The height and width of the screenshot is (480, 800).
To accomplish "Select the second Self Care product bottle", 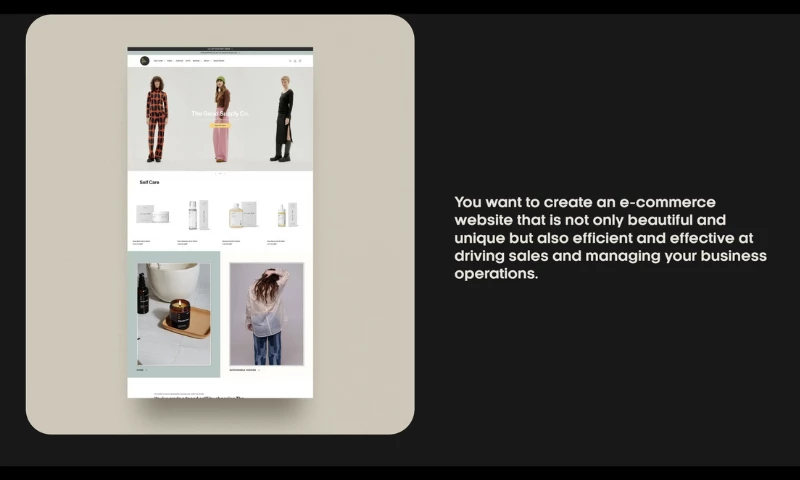I will click(x=197, y=215).
